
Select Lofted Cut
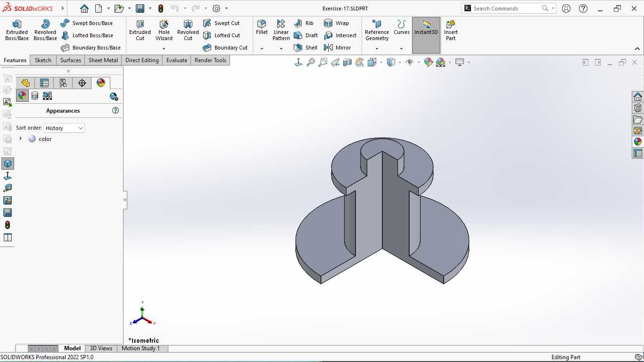(x=222, y=35)
